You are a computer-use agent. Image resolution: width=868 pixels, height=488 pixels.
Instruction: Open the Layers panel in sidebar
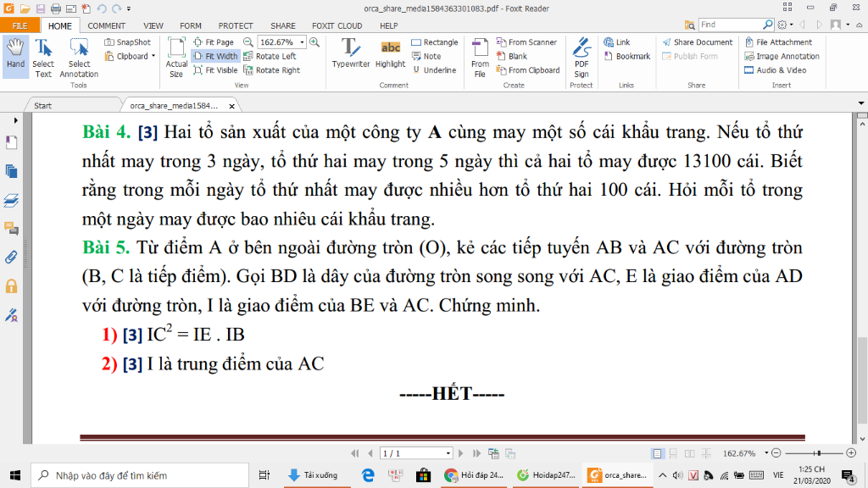[11, 200]
